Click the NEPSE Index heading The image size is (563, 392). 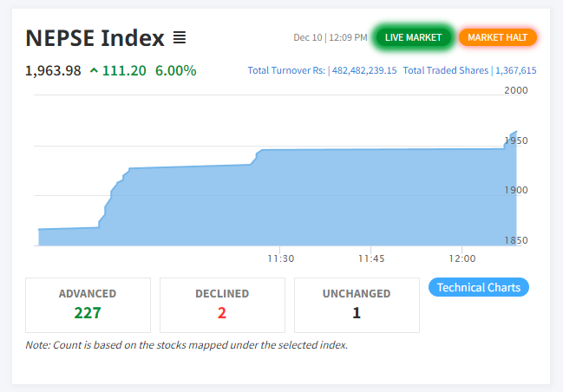point(95,38)
